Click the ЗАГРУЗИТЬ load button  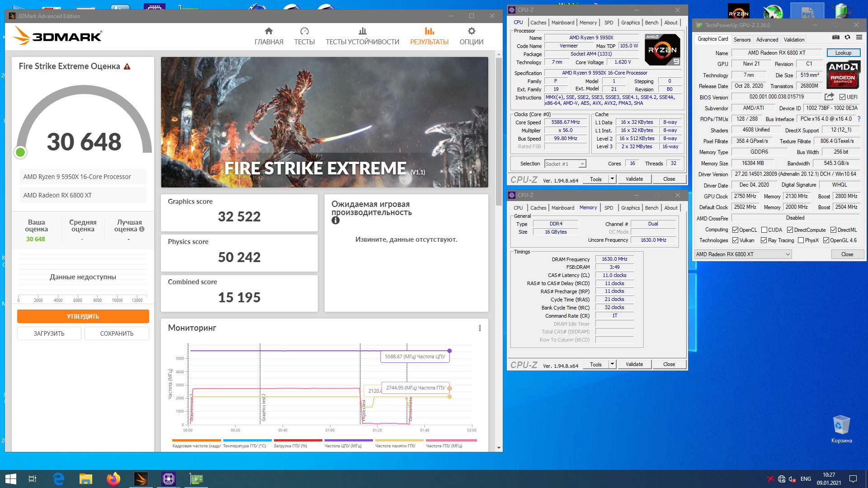pyautogui.click(x=49, y=333)
